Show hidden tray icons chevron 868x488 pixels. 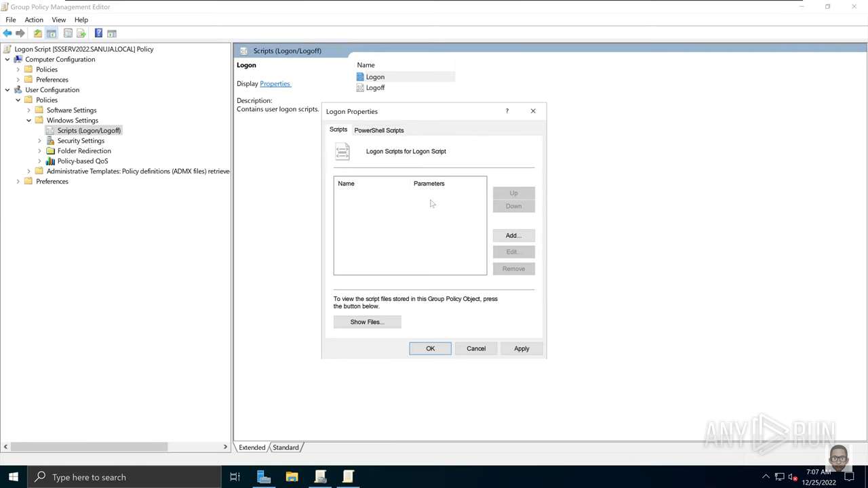tap(766, 477)
